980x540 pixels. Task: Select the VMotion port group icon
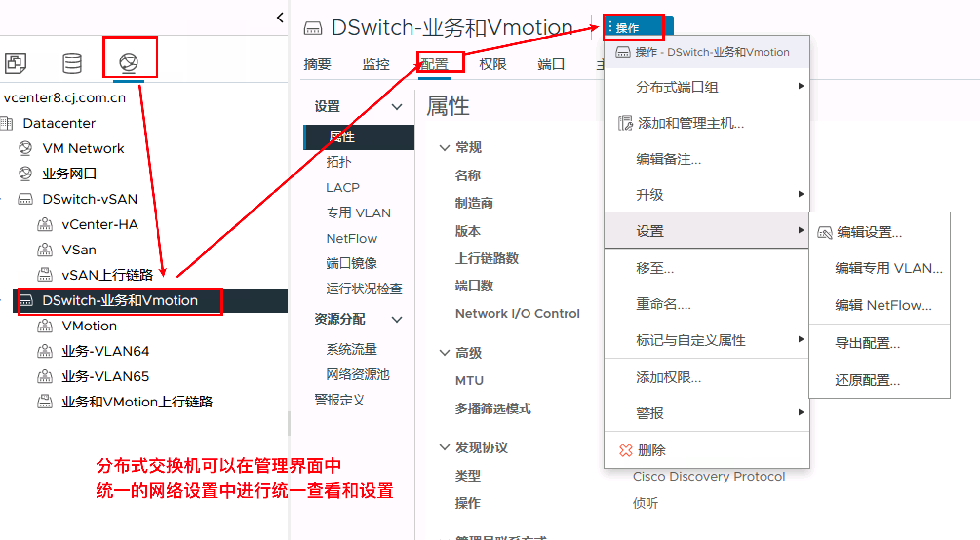click(45, 326)
